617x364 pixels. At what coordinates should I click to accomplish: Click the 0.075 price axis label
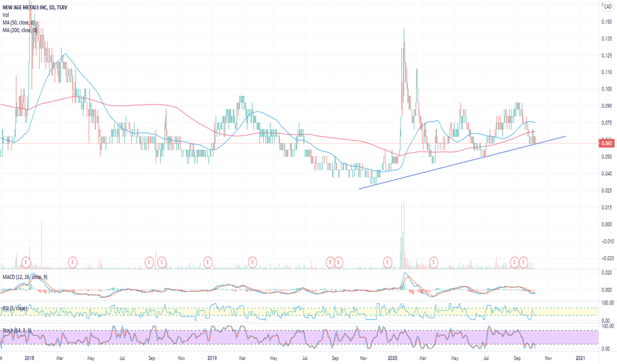[x=606, y=123]
